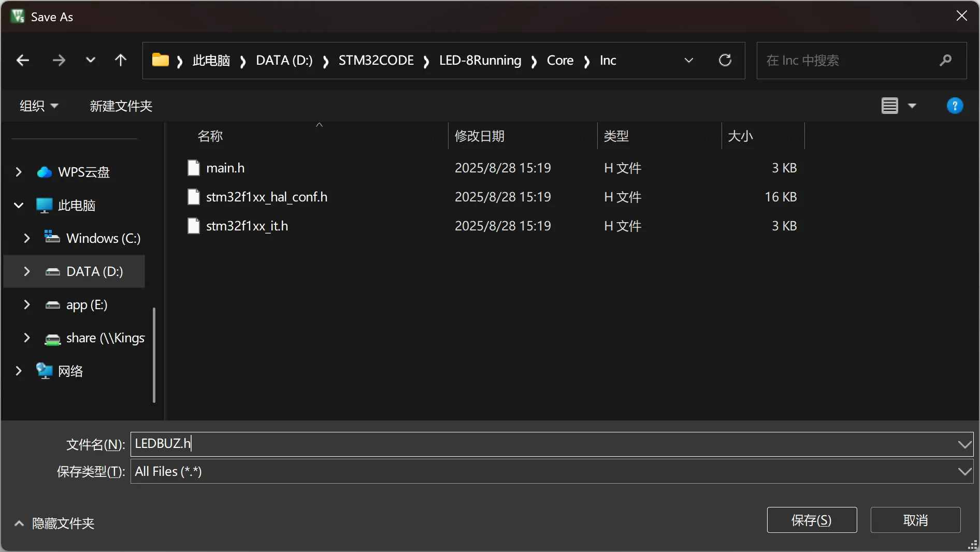Click the Up one level arrow
Viewport: 980px width, 552px height.
pyautogui.click(x=120, y=61)
